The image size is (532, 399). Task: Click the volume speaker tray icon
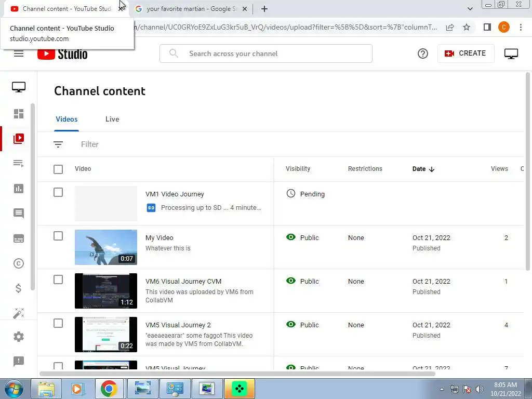click(x=480, y=389)
